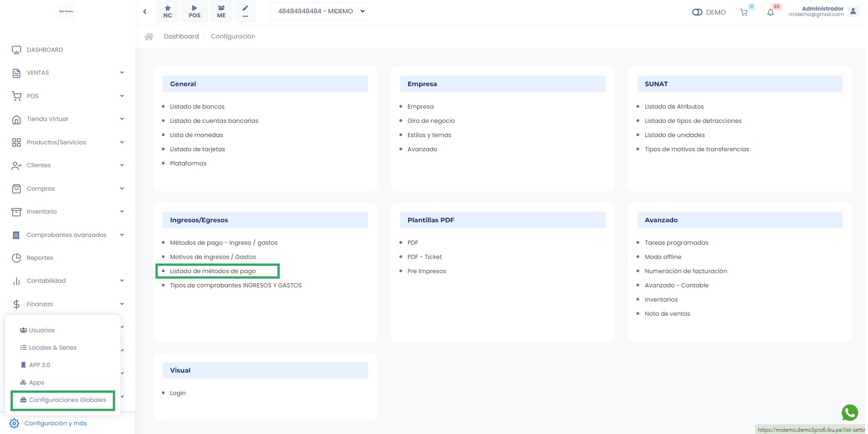Open the shopping cart icon in header

click(x=744, y=12)
